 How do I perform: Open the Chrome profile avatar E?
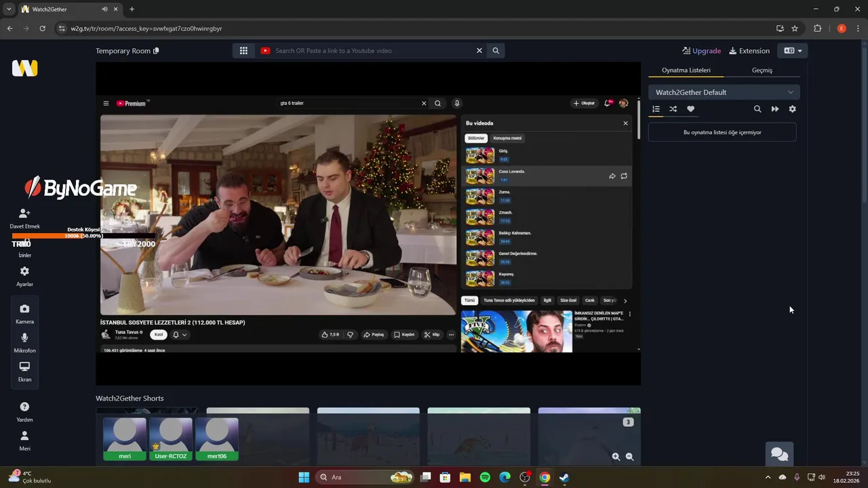pos(842,28)
